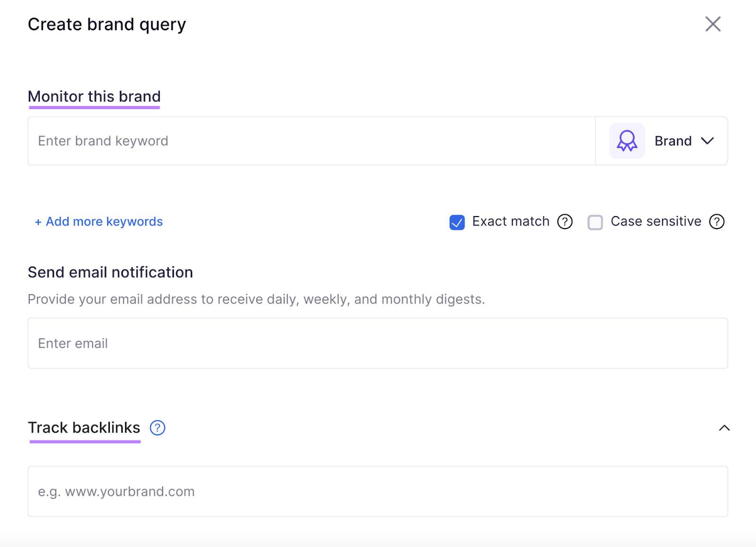Collapse the Track backlinks section
The image size is (756, 547).
pos(724,428)
